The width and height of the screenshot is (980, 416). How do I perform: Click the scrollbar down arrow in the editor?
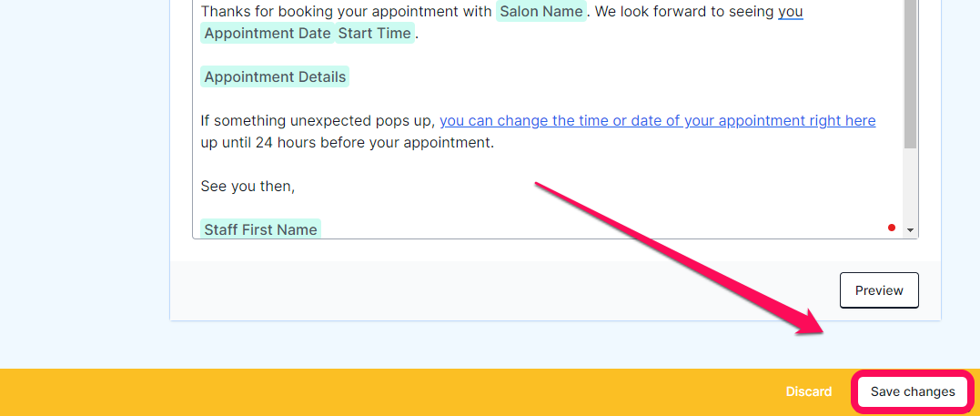pos(911,230)
